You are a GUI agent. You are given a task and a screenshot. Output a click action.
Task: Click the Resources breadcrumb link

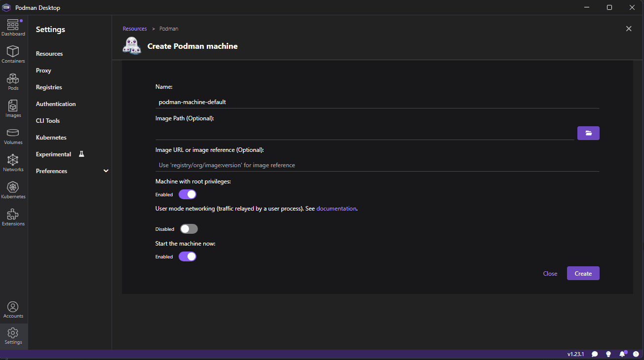pyautogui.click(x=135, y=29)
